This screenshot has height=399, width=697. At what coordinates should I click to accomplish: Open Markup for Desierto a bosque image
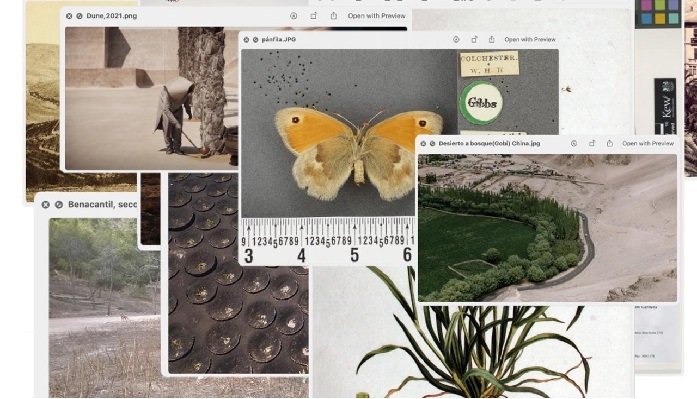click(574, 144)
